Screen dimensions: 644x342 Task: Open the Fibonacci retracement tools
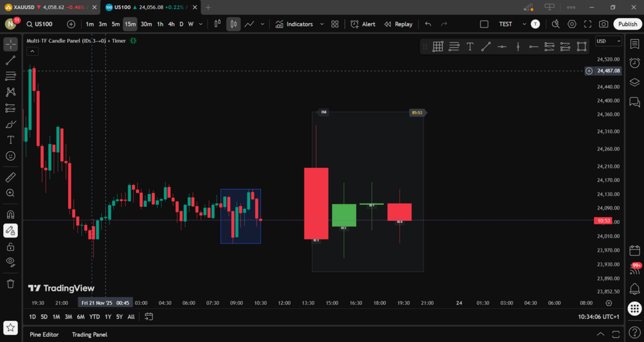tap(11, 76)
